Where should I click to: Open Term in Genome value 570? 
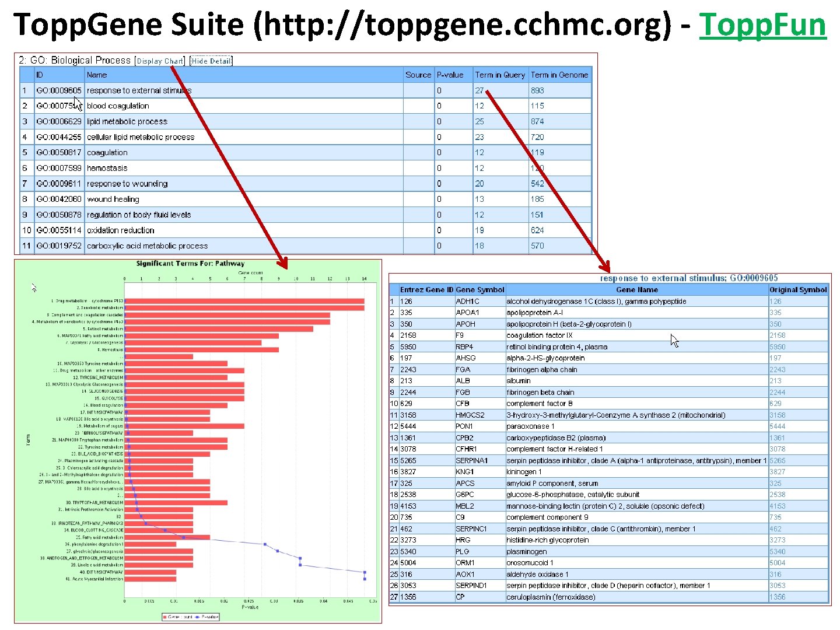click(x=537, y=246)
